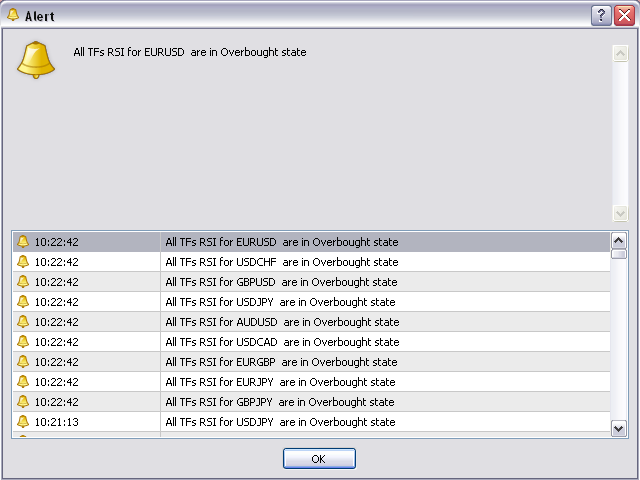This screenshot has width=640, height=480.
Task: Click the message pane scroll down arrow
Action: (x=620, y=213)
